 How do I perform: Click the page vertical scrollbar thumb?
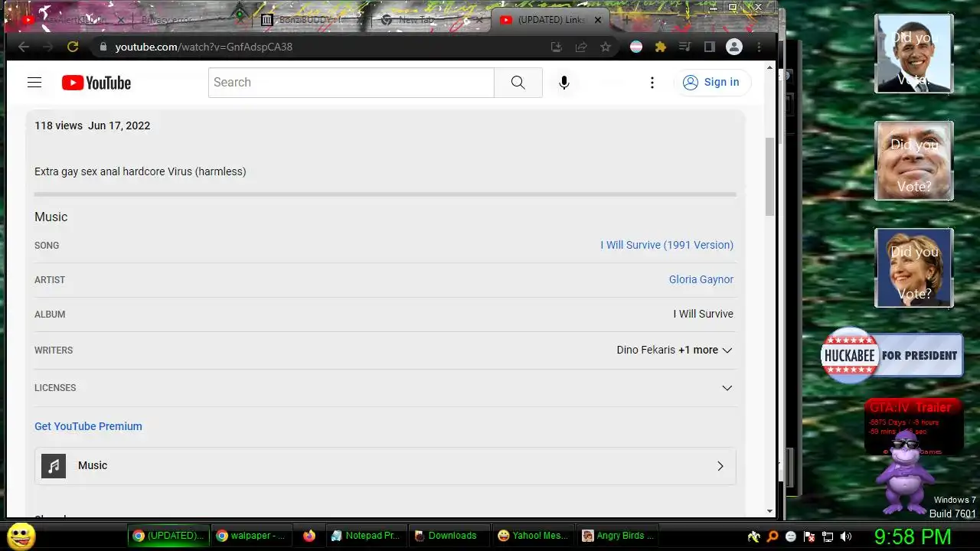(x=770, y=177)
